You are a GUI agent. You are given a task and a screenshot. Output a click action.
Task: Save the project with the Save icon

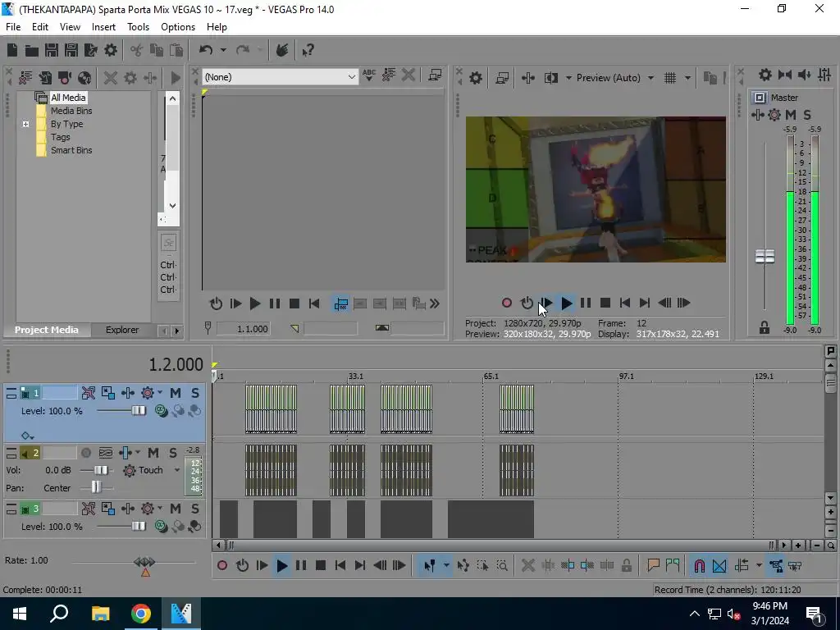[52, 50]
